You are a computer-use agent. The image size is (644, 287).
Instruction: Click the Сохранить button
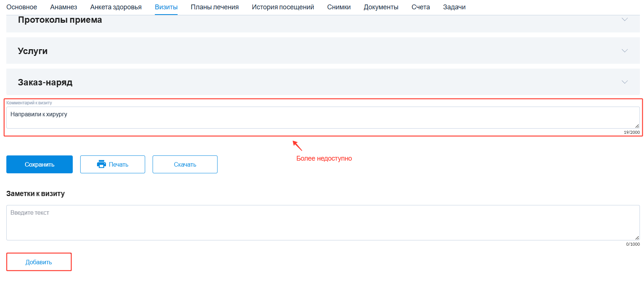coord(40,164)
